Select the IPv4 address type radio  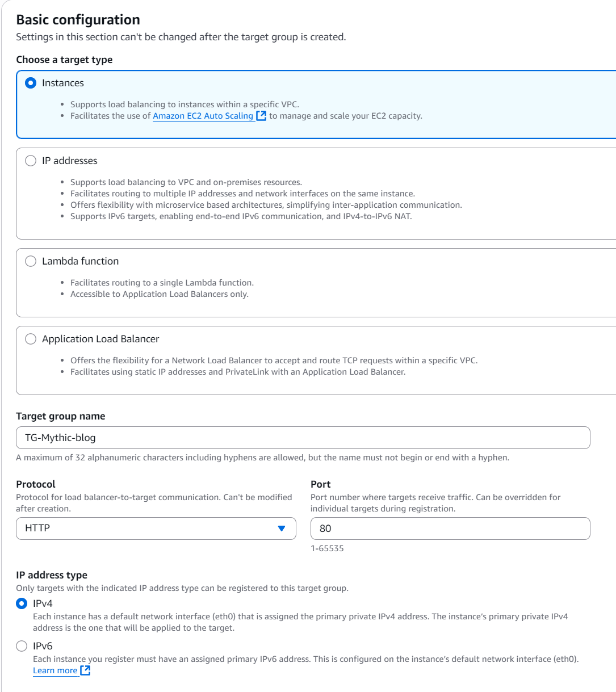pyautogui.click(x=22, y=603)
